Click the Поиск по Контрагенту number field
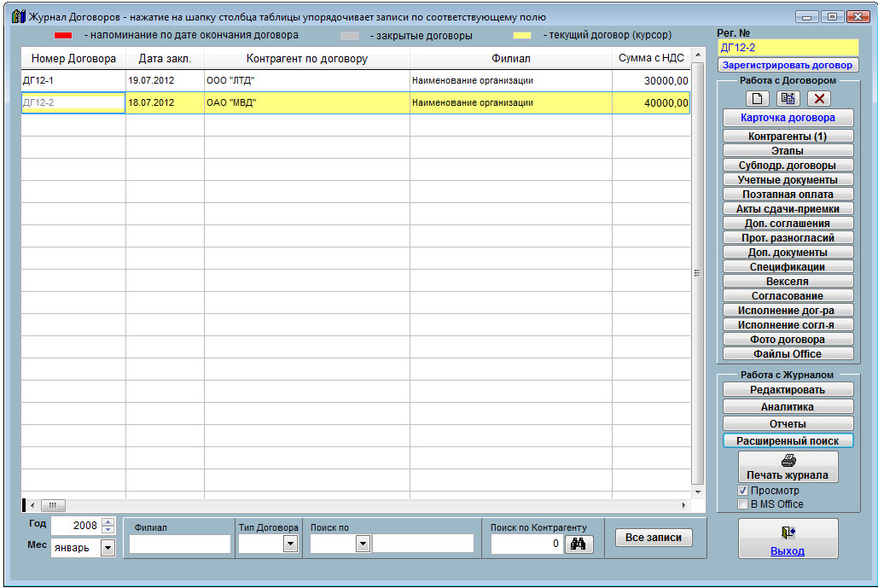This screenshot has width=878, height=588. [x=526, y=544]
